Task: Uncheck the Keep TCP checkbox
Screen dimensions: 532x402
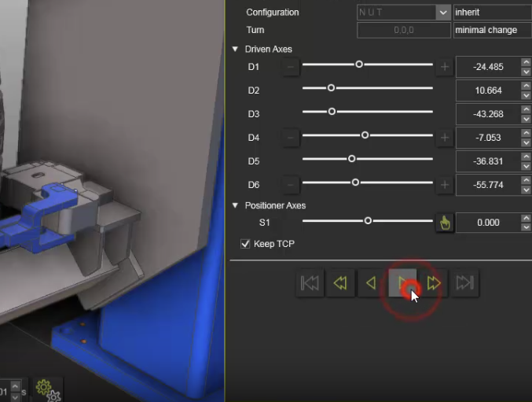Action: pyautogui.click(x=244, y=244)
